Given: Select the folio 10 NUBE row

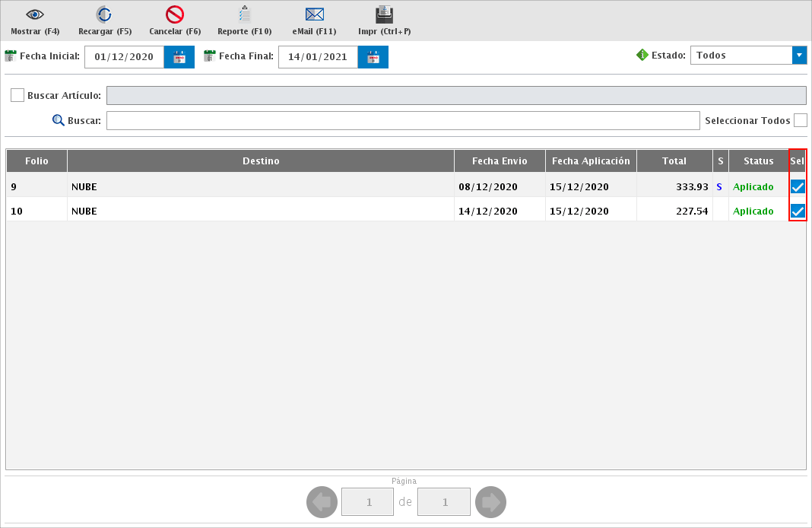Looking at the screenshot, I should [259, 211].
